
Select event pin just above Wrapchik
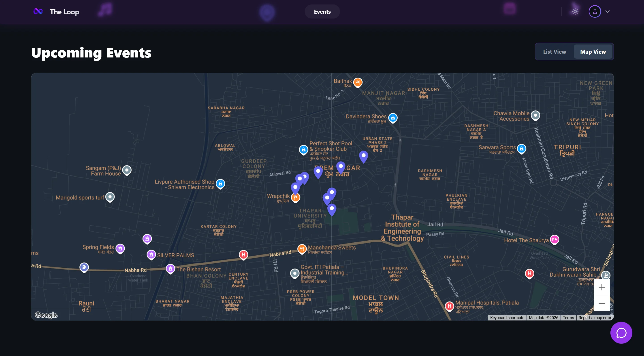click(x=295, y=188)
